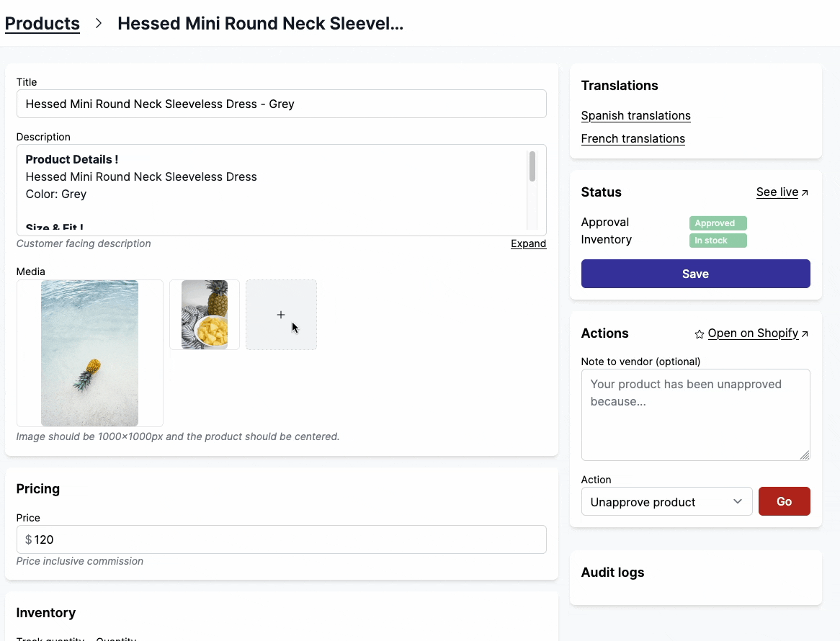This screenshot has height=641, width=840.
Task: Select the pineapple bowl thumbnail image
Action: [205, 315]
